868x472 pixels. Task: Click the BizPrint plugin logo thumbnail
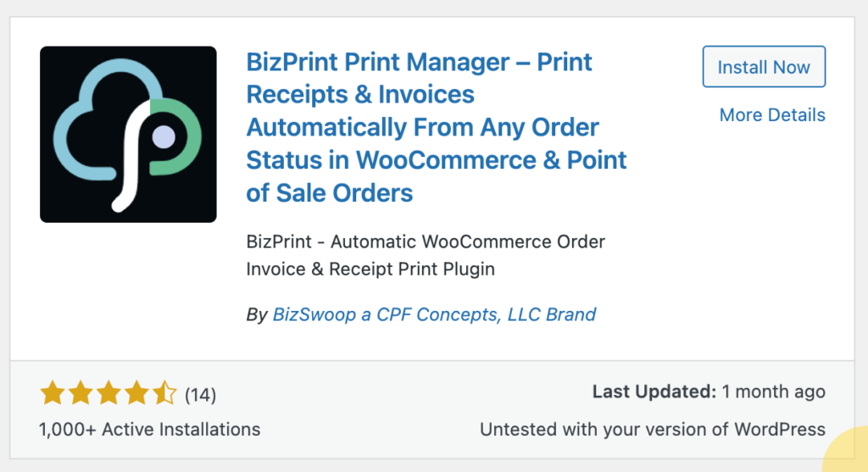(x=129, y=135)
